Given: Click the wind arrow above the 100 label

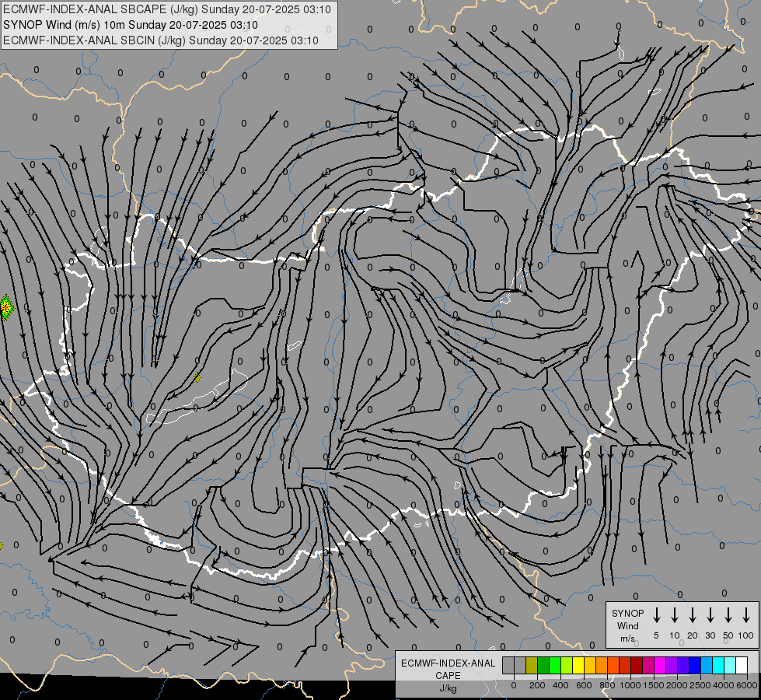Looking at the screenshot, I should tap(746, 615).
